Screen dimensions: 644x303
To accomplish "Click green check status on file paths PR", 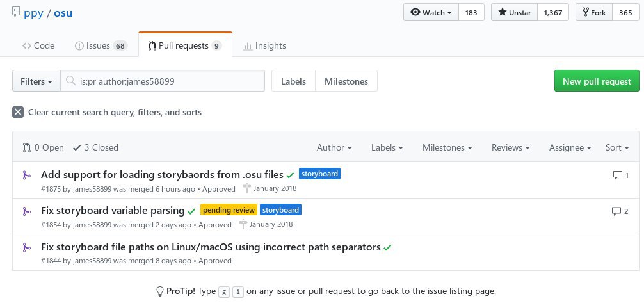I will pyautogui.click(x=387, y=248).
